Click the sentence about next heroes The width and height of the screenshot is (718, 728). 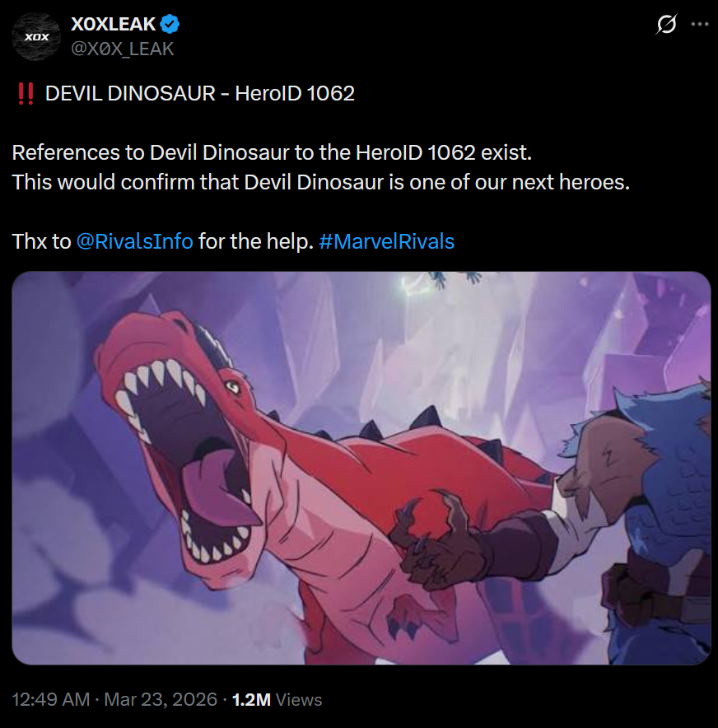click(x=320, y=182)
